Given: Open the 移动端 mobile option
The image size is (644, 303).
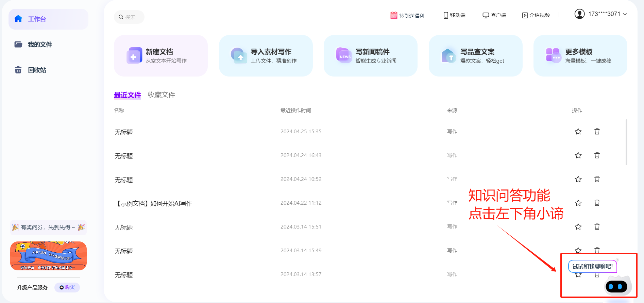Looking at the screenshot, I should (x=454, y=15).
